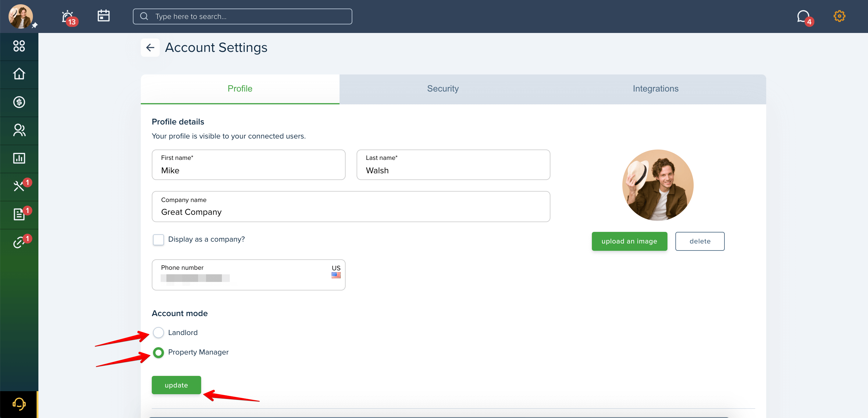
Task: Click the pin icon on avatar
Action: click(35, 25)
